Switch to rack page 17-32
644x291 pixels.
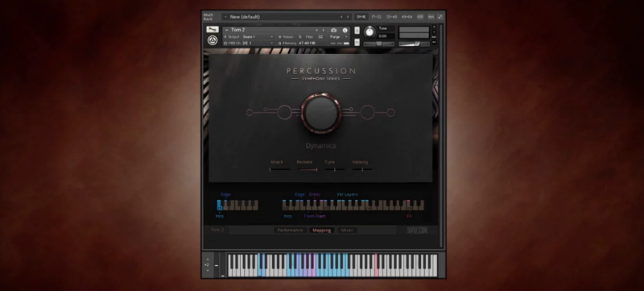tap(376, 17)
